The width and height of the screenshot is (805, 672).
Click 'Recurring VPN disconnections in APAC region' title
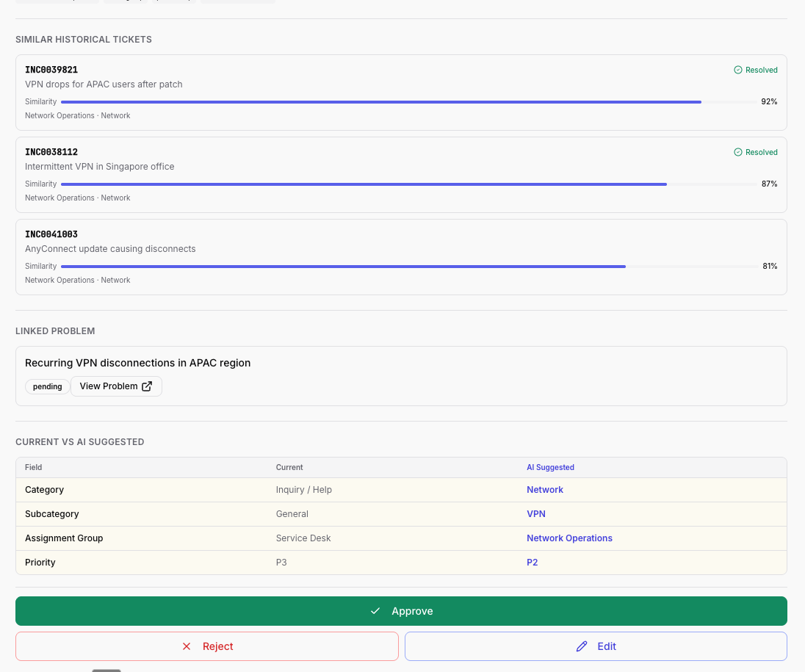click(x=137, y=363)
